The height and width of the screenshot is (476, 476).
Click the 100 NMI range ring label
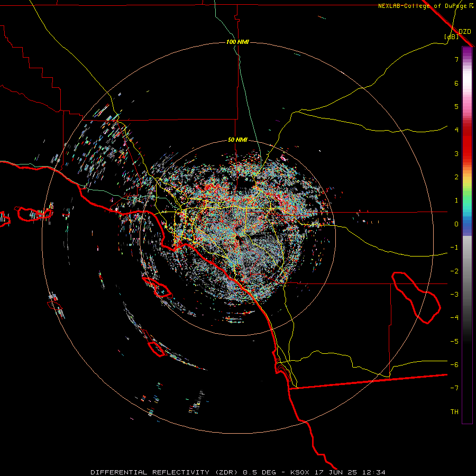click(x=237, y=42)
